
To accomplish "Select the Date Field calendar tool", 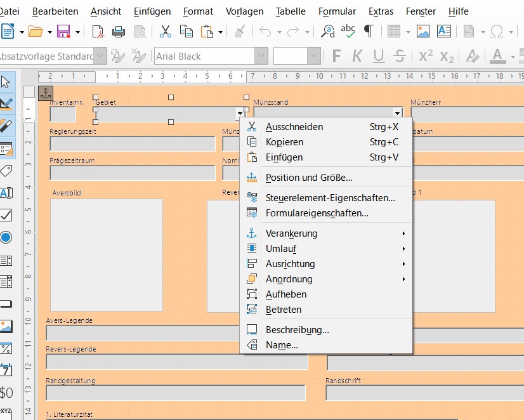I will 6,371.
